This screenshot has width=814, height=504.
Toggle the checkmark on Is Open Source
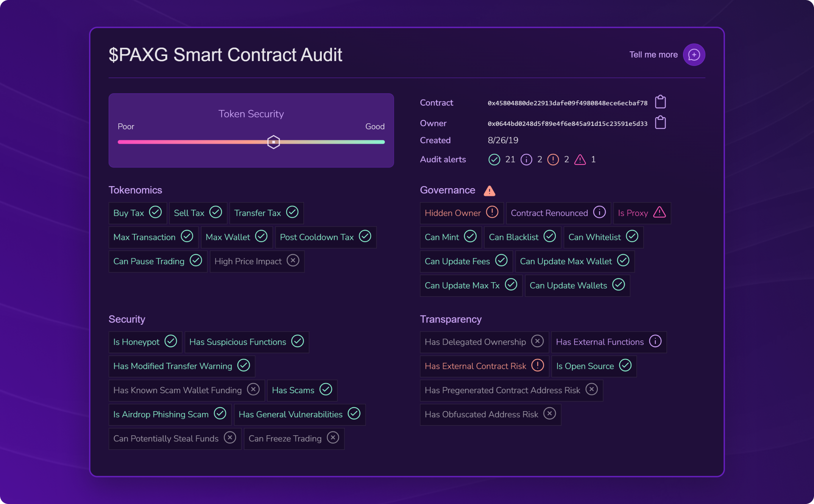pyautogui.click(x=625, y=365)
